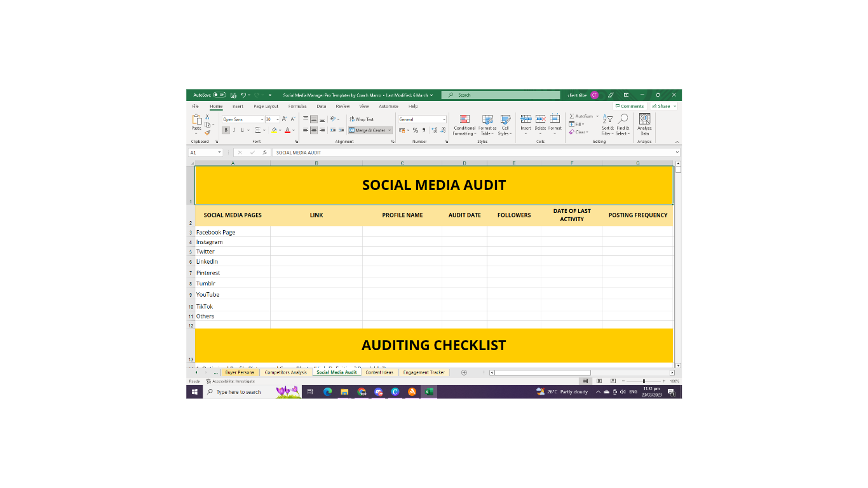Toggle middle vertical alignment

pyautogui.click(x=314, y=119)
